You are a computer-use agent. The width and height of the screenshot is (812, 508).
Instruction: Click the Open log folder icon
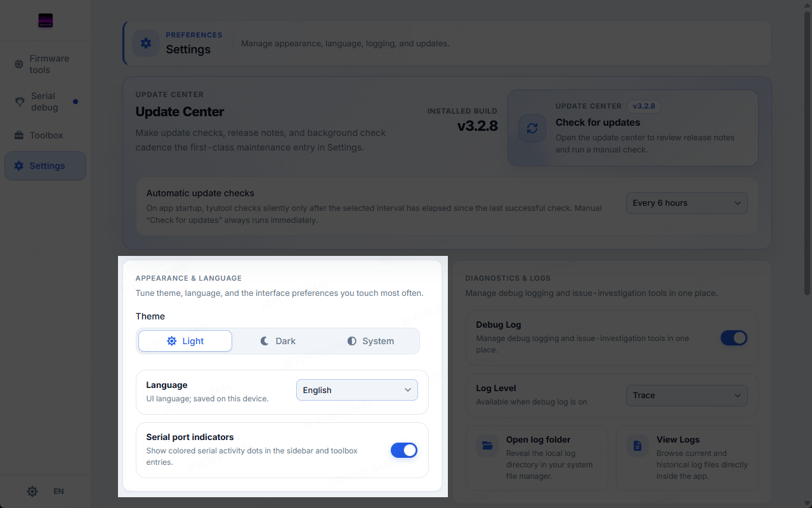click(x=487, y=446)
